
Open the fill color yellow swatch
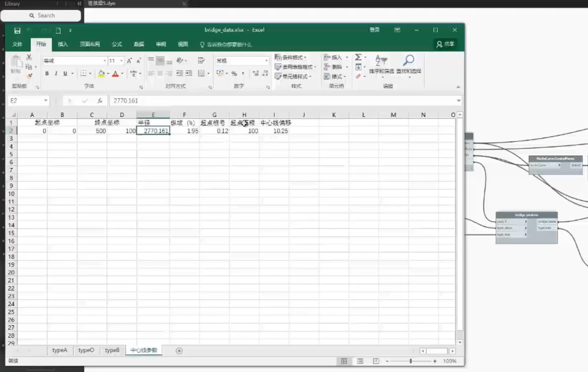coord(101,74)
